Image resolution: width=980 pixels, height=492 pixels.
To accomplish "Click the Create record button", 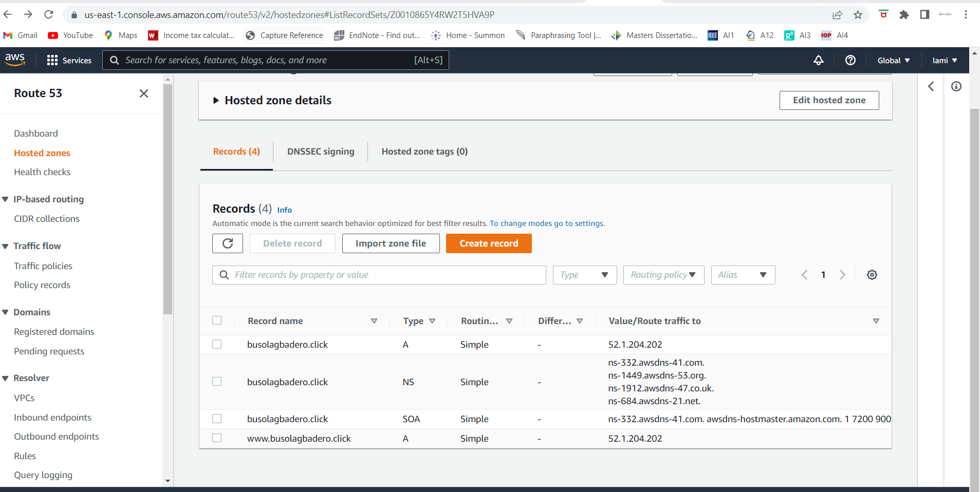I will pyautogui.click(x=489, y=243).
